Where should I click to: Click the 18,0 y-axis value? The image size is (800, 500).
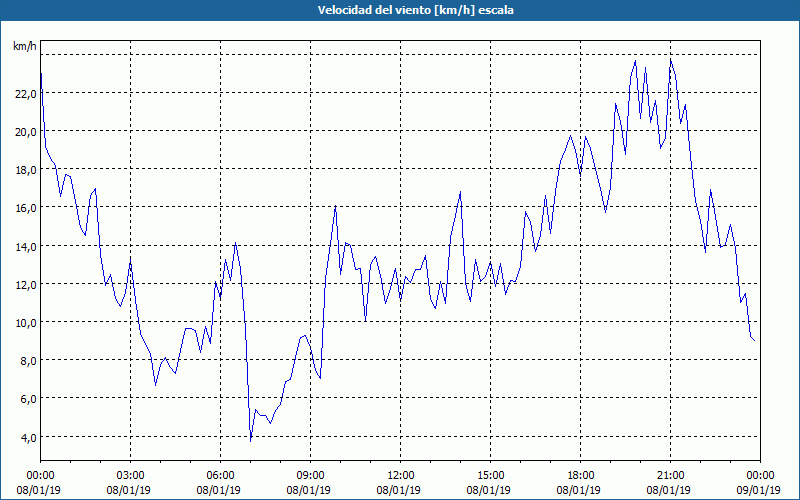pos(26,170)
